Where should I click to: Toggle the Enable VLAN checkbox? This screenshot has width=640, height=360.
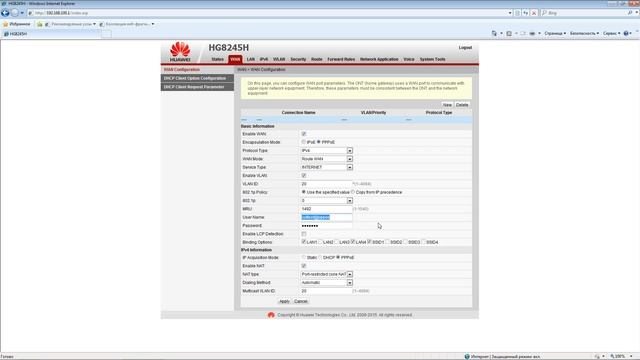(x=304, y=176)
